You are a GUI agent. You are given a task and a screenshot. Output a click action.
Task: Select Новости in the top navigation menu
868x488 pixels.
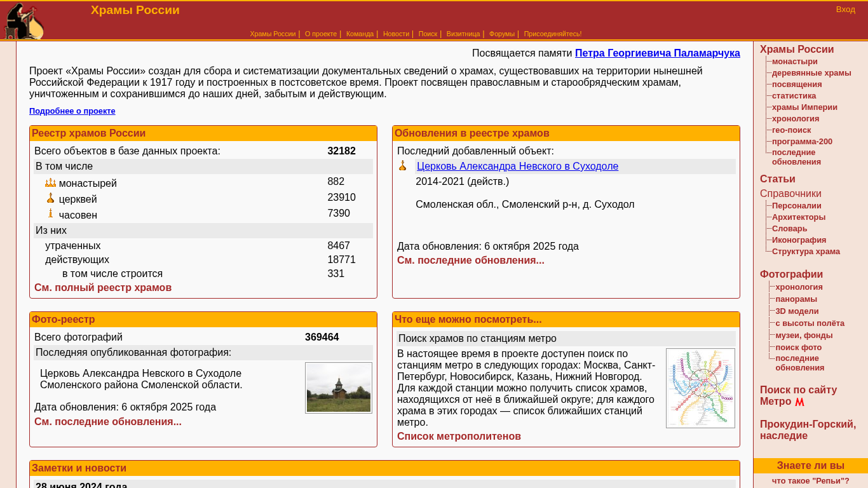pos(396,34)
